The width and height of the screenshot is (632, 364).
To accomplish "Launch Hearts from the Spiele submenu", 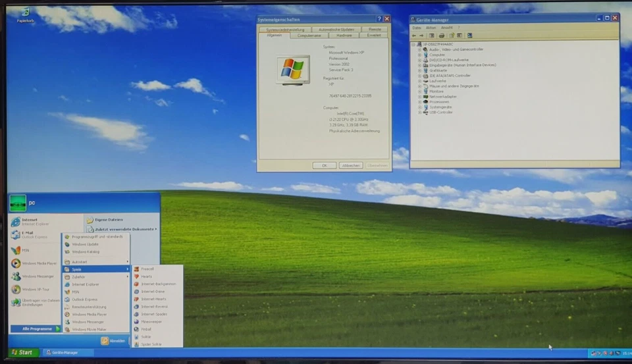I will coord(157,276).
